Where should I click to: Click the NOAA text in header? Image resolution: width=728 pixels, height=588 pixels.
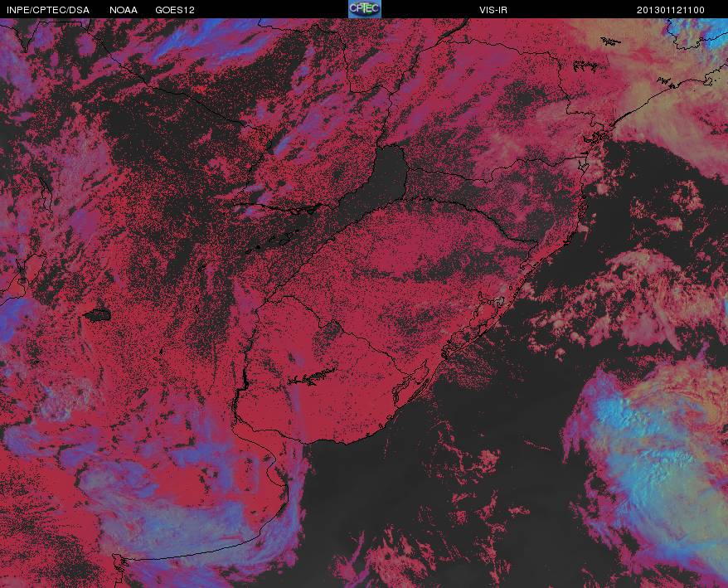point(124,10)
